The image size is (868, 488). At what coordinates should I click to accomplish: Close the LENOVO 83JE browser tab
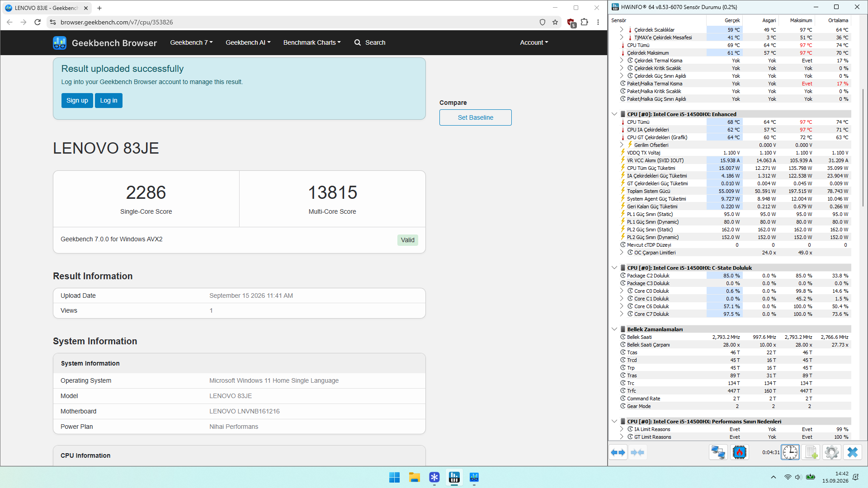click(x=86, y=8)
